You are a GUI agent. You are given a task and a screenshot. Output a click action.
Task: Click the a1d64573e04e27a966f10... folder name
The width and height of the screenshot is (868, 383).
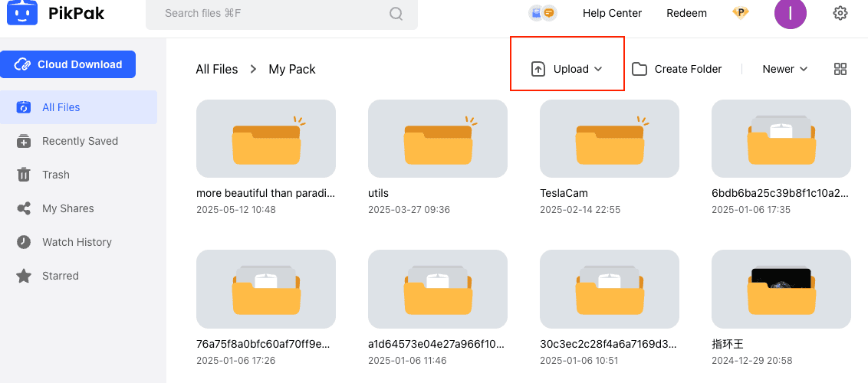pyautogui.click(x=436, y=344)
